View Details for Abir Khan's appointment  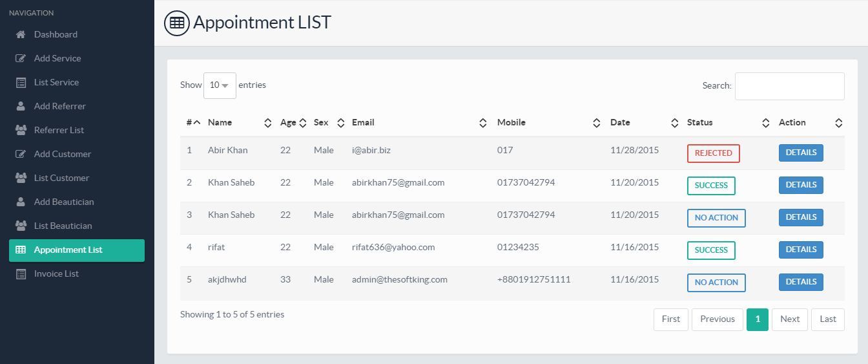pyautogui.click(x=801, y=153)
